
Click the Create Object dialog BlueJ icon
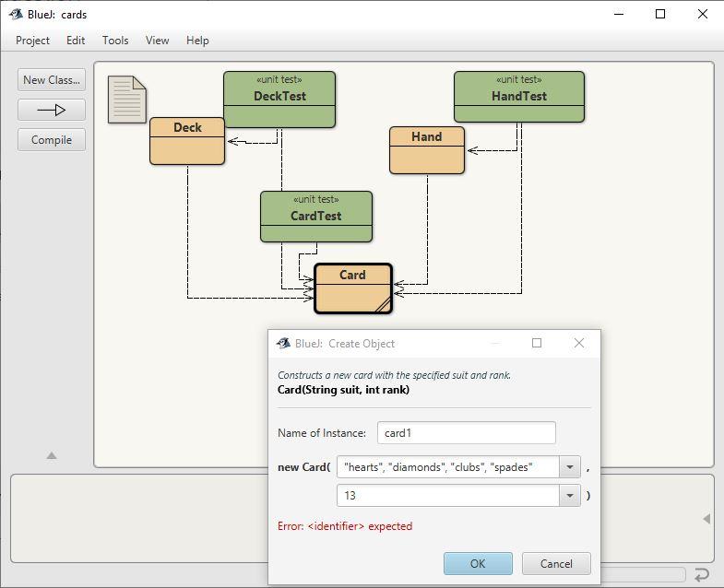tap(283, 344)
